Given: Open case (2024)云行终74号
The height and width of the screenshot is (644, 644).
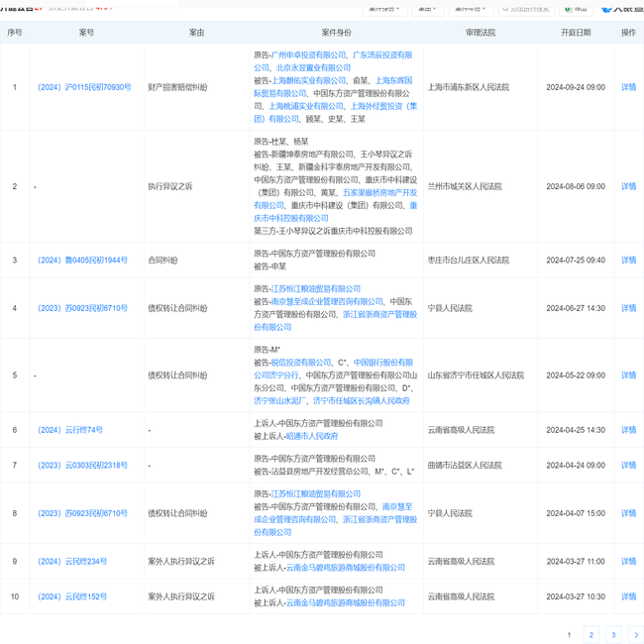Looking at the screenshot, I should coord(70,430).
